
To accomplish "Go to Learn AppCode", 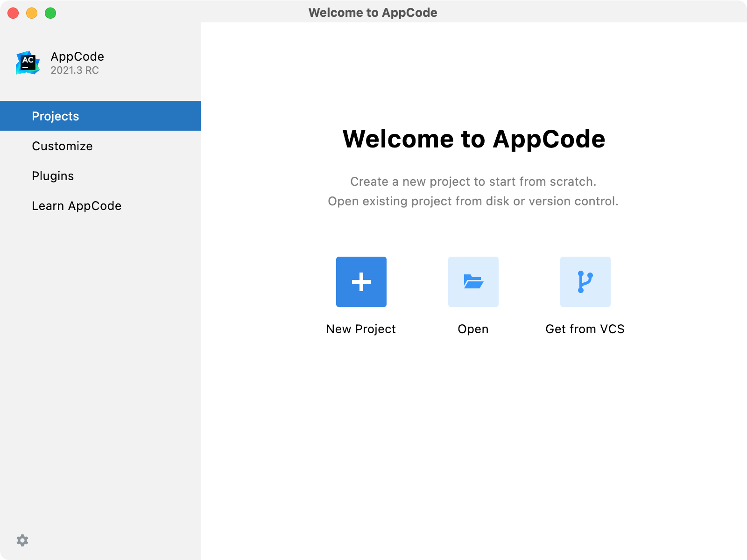I will [x=77, y=206].
